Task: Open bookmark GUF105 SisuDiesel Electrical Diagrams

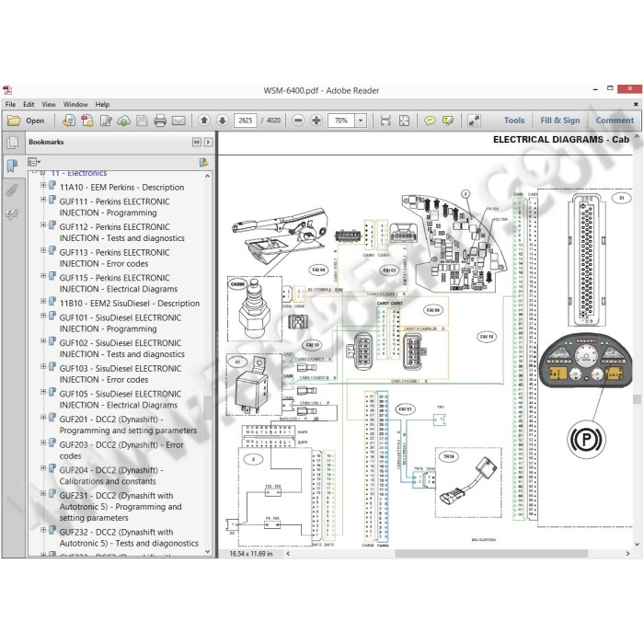Action: [x=121, y=399]
